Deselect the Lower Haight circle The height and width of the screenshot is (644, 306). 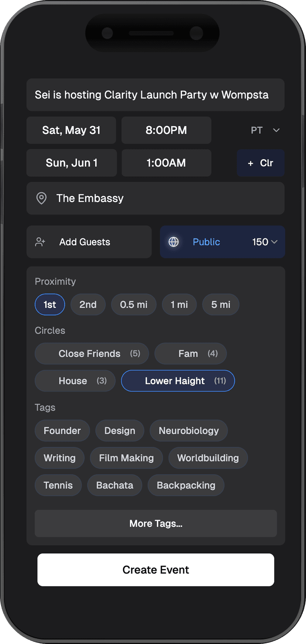177,381
